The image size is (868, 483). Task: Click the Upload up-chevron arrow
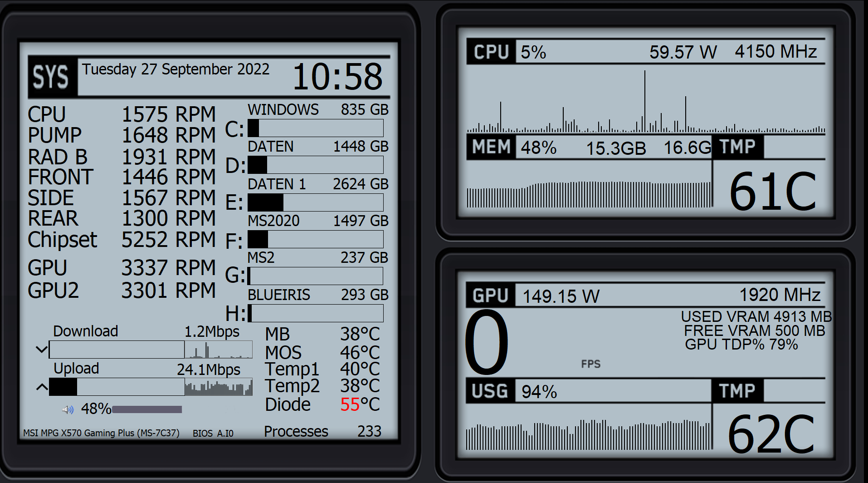pos(42,387)
